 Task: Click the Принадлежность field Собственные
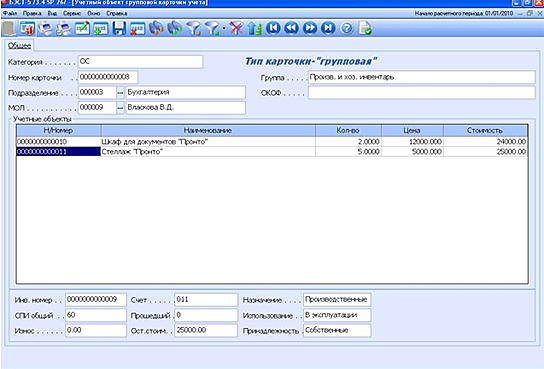[337, 331]
